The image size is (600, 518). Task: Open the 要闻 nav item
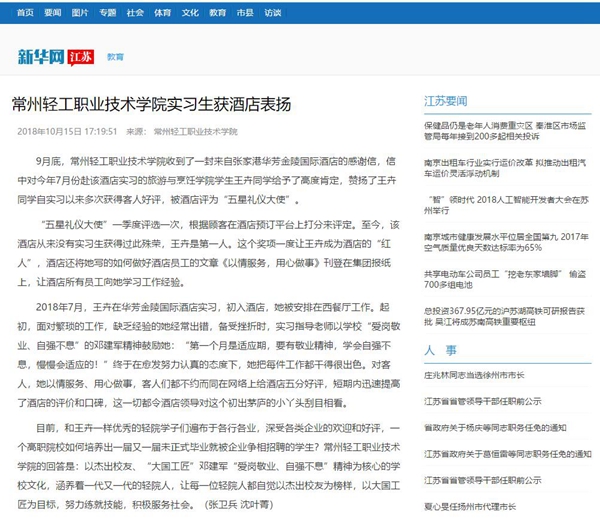(53, 13)
